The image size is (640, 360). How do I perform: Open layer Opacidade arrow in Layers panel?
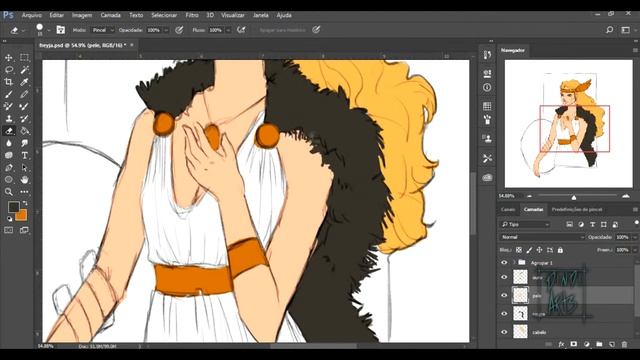point(635,237)
